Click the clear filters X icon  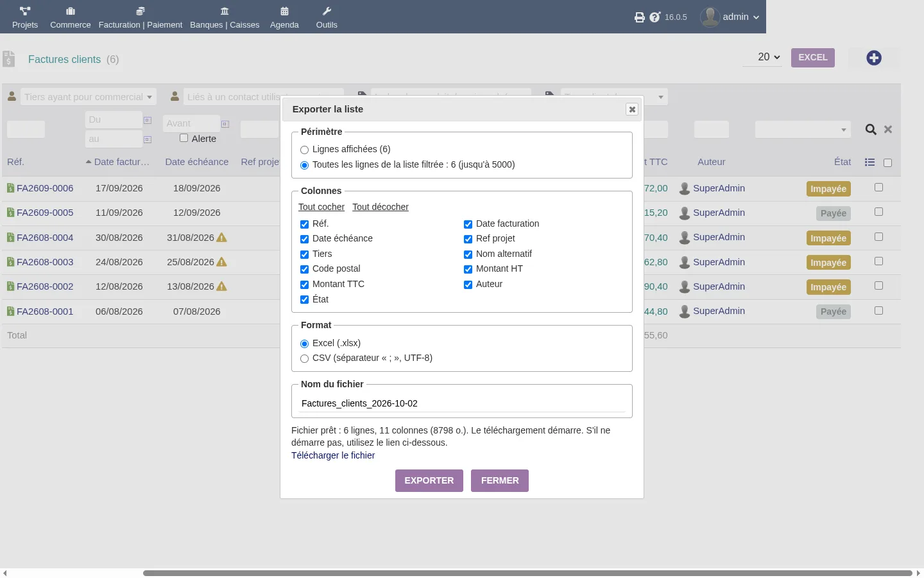[x=888, y=130]
